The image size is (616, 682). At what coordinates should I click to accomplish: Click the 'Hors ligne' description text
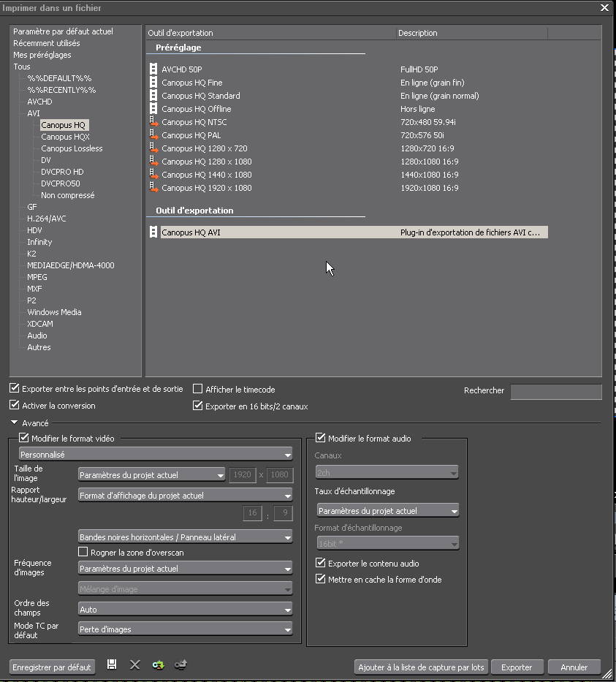coord(417,109)
